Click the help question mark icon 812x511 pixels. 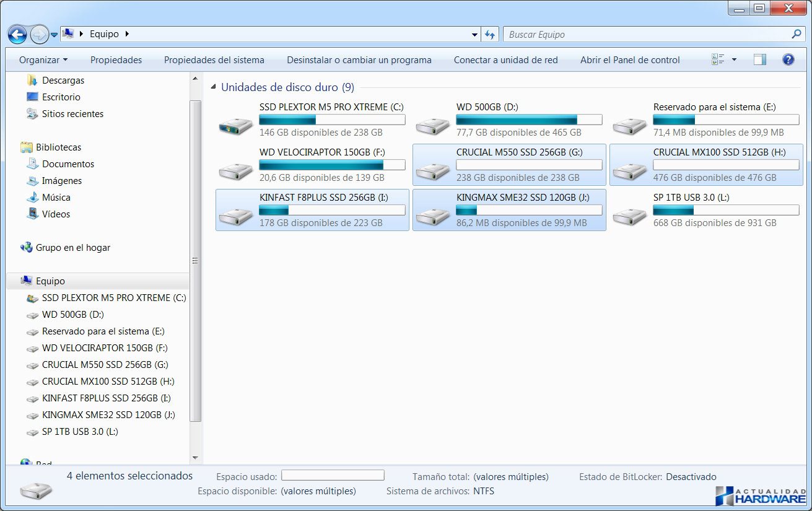pyautogui.click(x=788, y=60)
